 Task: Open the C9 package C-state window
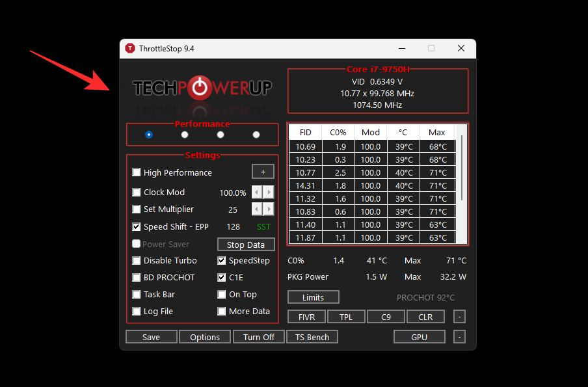[x=386, y=316]
